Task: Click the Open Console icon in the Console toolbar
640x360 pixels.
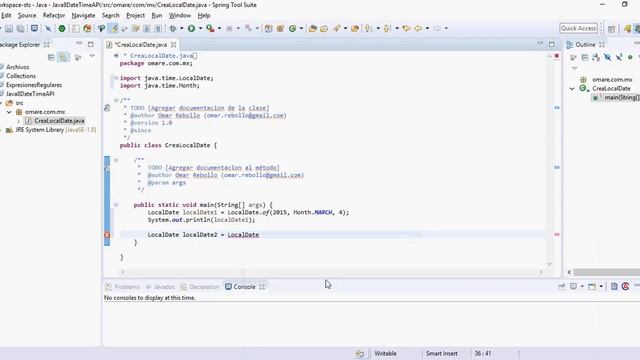Action: (592, 287)
